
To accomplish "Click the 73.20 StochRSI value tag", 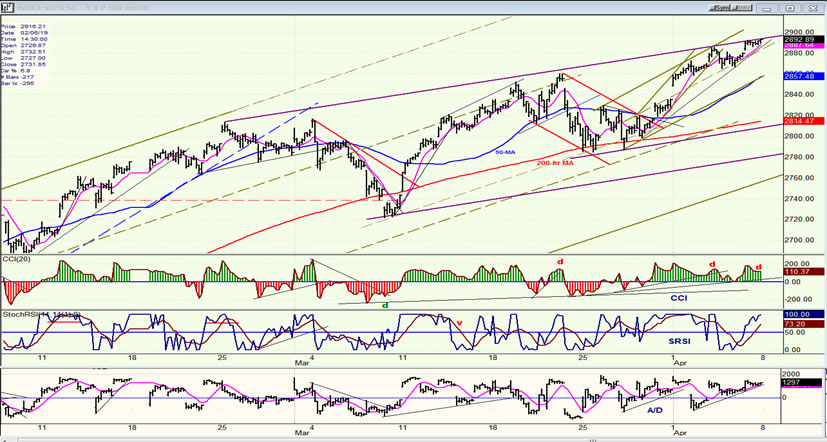I will click(802, 323).
